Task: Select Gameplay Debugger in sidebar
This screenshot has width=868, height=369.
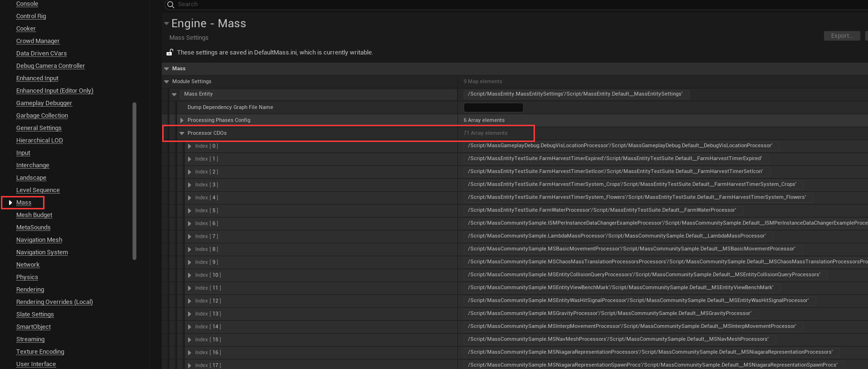Action: click(44, 103)
